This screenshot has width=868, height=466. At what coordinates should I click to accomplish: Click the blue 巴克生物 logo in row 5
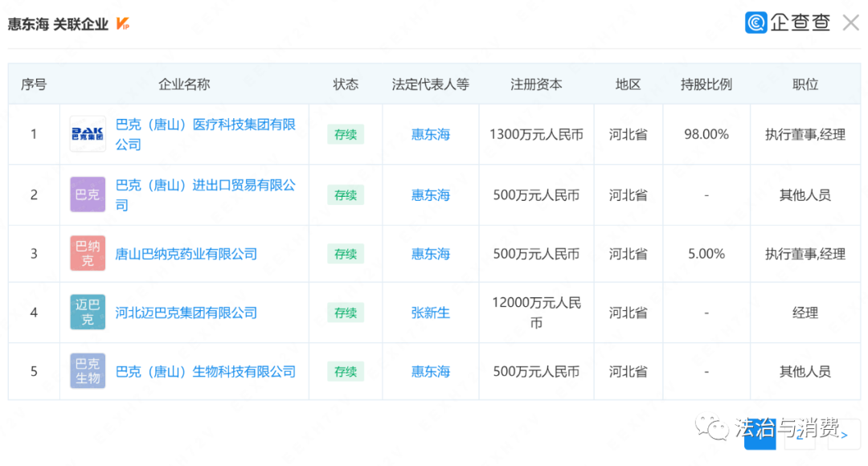88,371
